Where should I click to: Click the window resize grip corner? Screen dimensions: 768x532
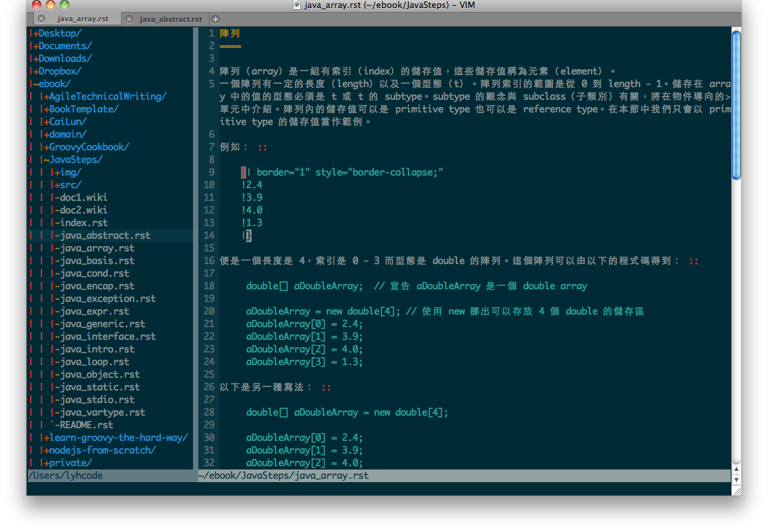(736, 490)
